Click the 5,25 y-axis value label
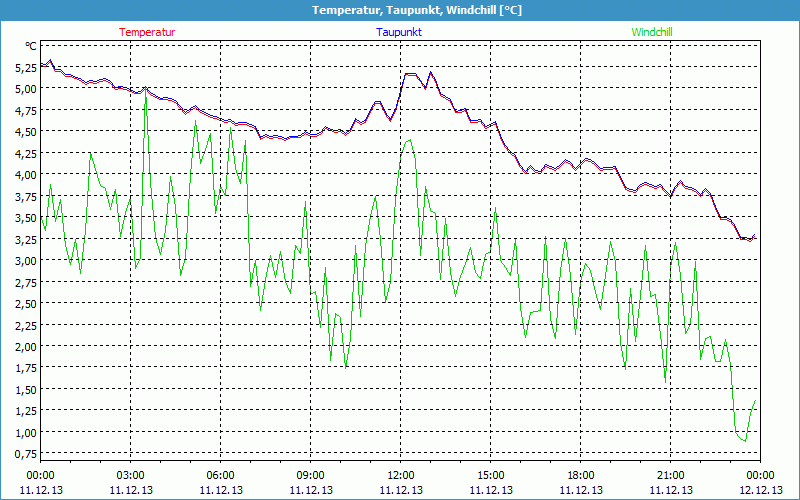The height and width of the screenshot is (500, 800). point(24,67)
